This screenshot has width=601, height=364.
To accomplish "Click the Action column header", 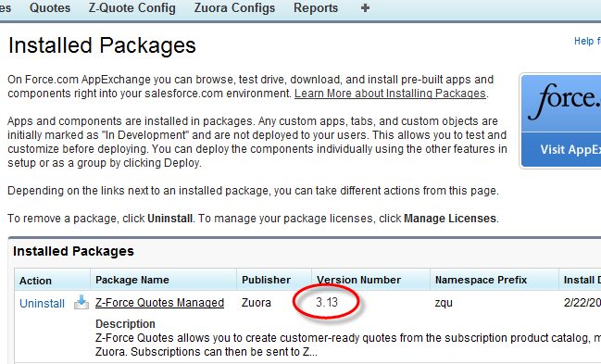I will point(52,280).
